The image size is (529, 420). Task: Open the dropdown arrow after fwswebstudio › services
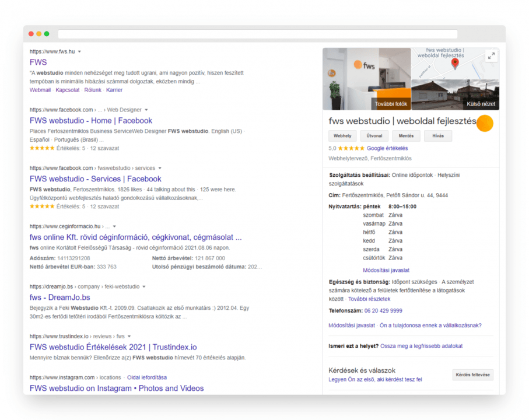pyautogui.click(x=160, y=169)
